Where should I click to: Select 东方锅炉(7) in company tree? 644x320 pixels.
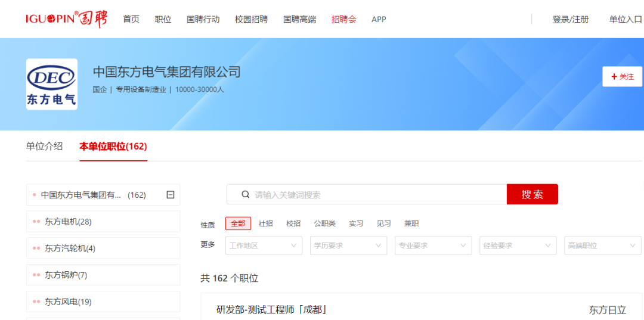pyautogui.click(x=103, y=275)
